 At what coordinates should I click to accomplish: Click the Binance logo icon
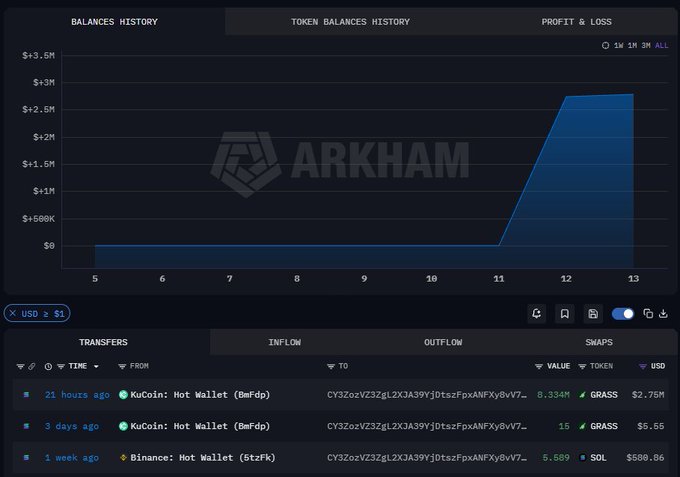(x=123, y=457)
